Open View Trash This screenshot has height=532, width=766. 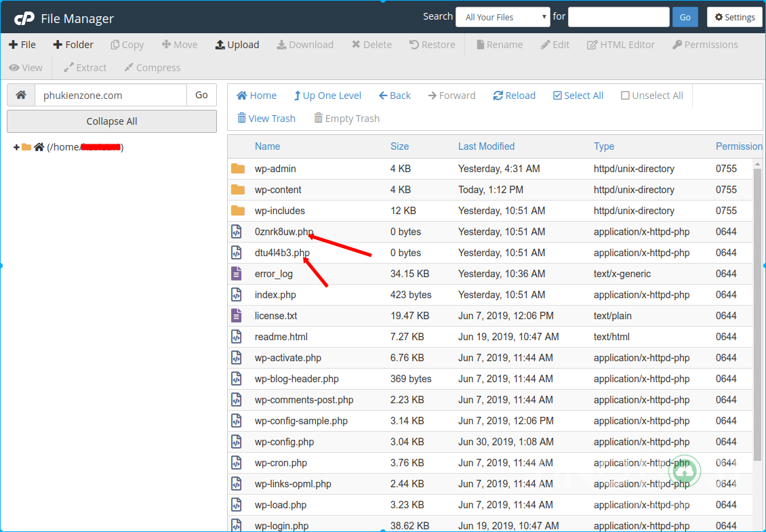coord(266,118)
